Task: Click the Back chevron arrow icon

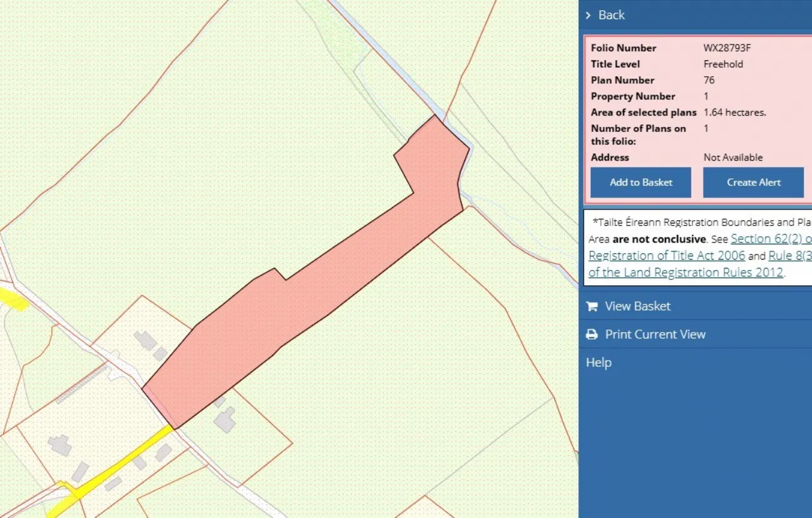Action: (589, 15)
